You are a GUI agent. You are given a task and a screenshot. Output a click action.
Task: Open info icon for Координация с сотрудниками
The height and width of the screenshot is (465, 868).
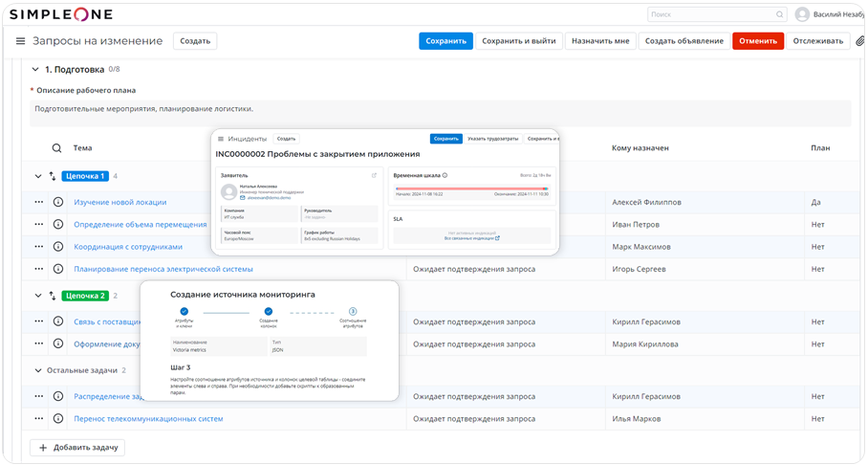pos(58,247)
